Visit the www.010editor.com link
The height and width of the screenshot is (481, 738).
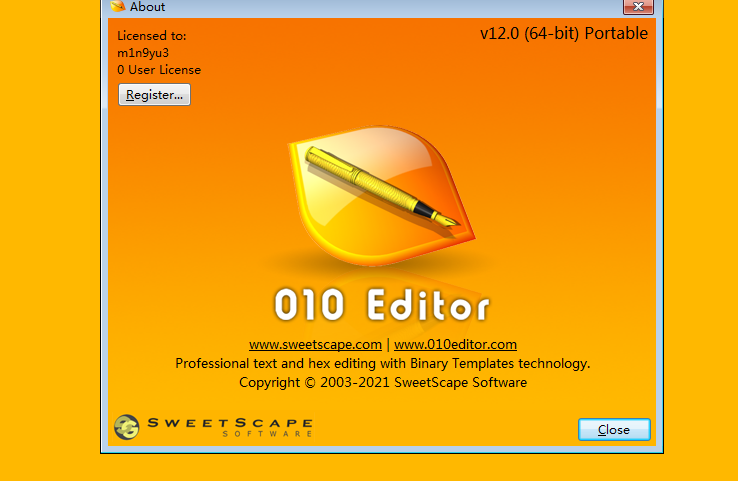[455, 345]
